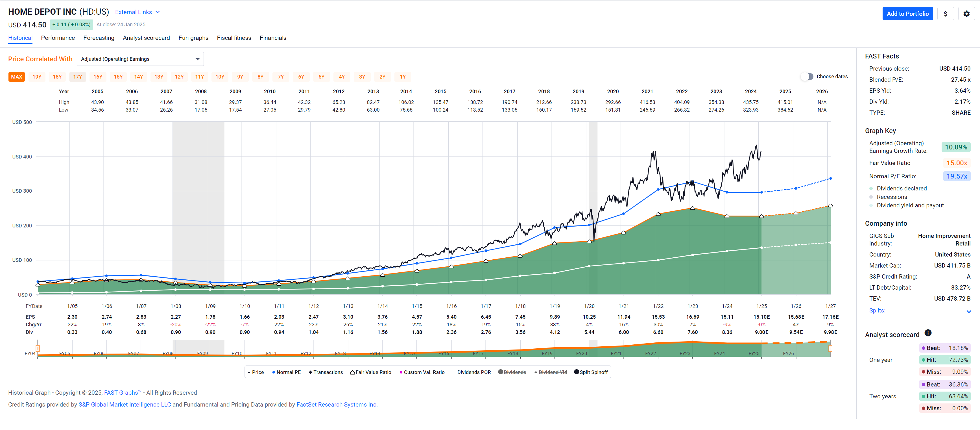Viewport: 980px width, 430px height.
Task: Open S&P Global Market Intelligence LLC link
Action: click(x=125, y=405)
